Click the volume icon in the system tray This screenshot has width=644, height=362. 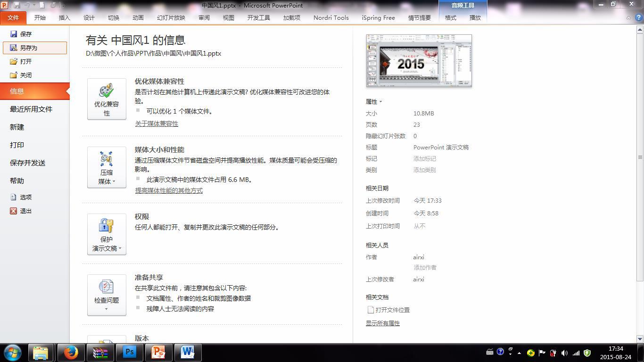coord(564,352)
